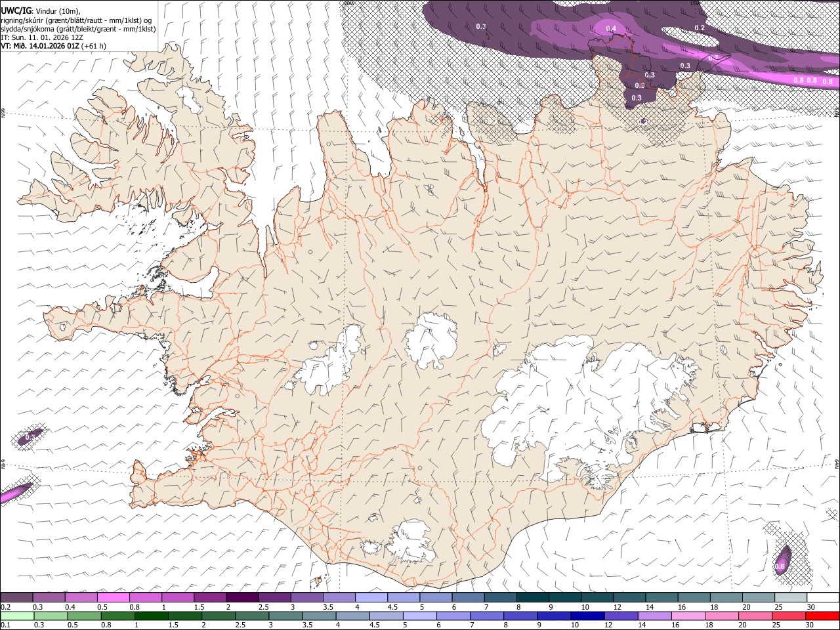Pick the lavender 4 swatch in snow legend
The image size is (840, 630).
pos(371,598)
